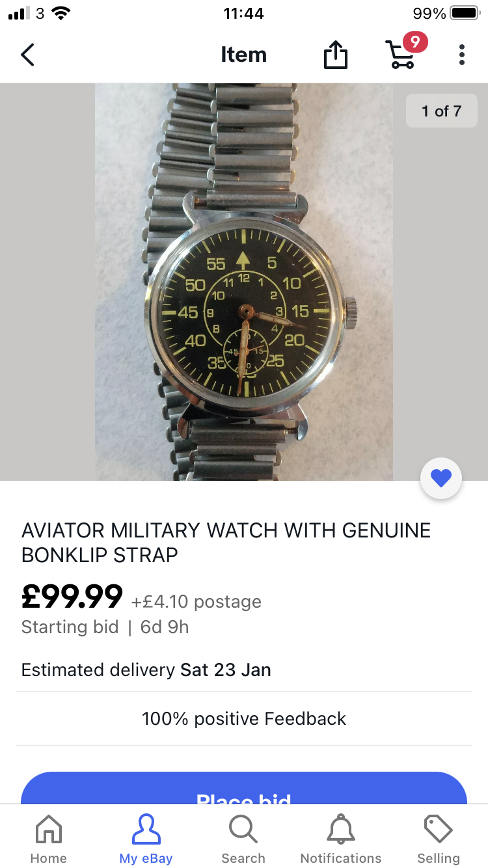Toggle the heart watchlist button

pyautogui.click(x=441, y=480)
